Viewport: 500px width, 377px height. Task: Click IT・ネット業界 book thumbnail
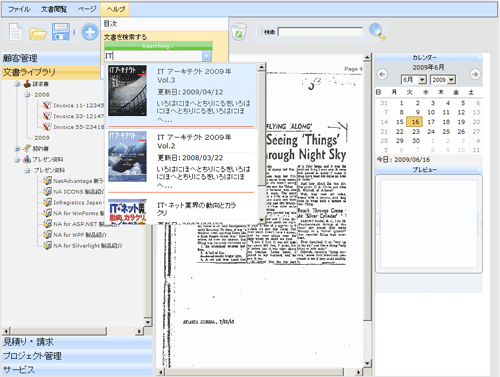127,211
